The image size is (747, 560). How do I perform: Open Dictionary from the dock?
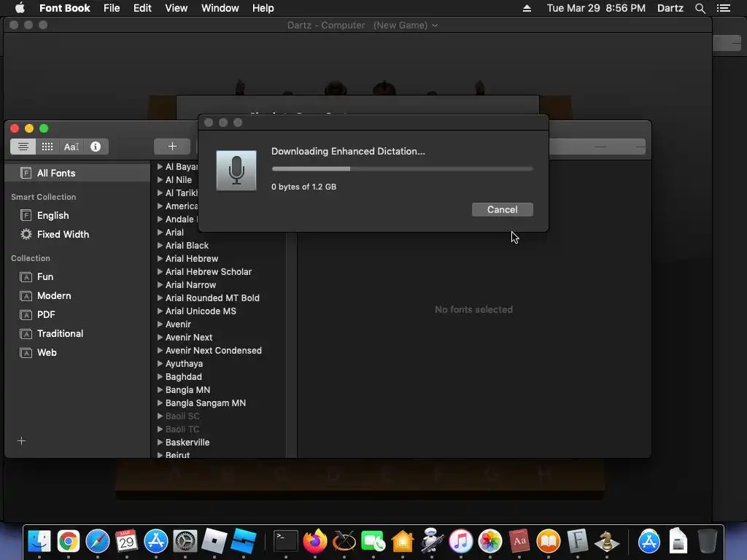tap(519, 542)
